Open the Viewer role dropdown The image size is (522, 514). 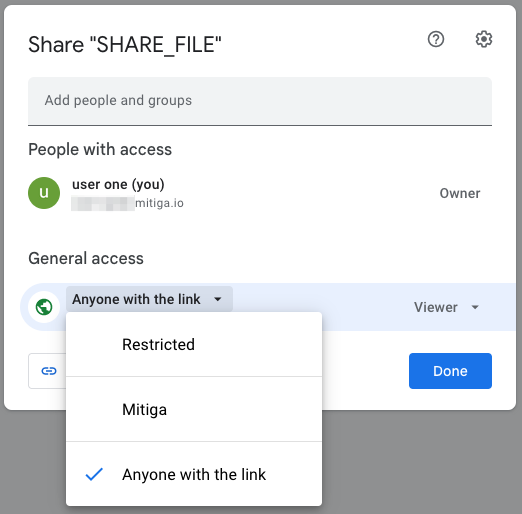tap(446, 307)
